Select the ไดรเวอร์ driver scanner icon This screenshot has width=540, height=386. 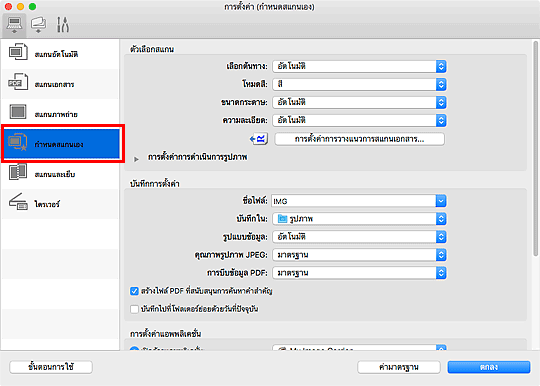point(18,202)
